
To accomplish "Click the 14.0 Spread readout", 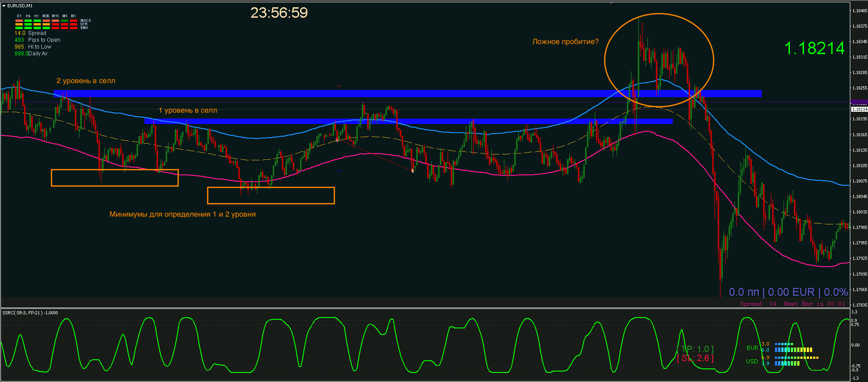I will coord(30,33).
